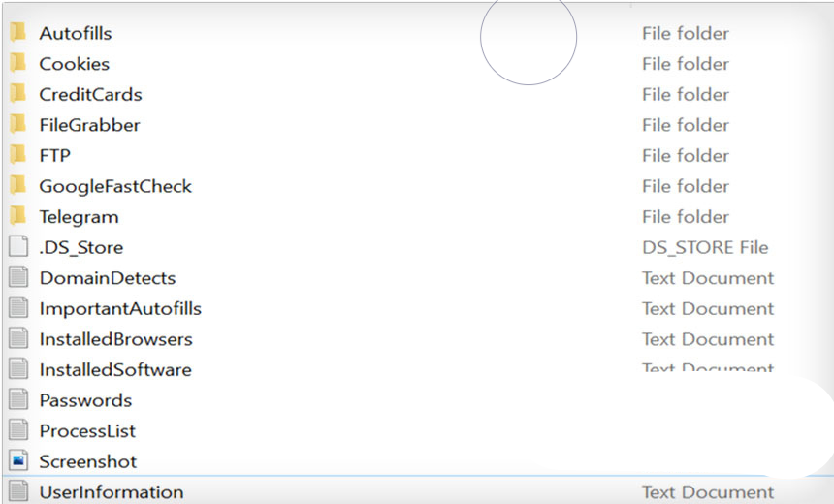Click the Telegram folder icon
Screen dimensions: 834x504
tap(18, 216)
